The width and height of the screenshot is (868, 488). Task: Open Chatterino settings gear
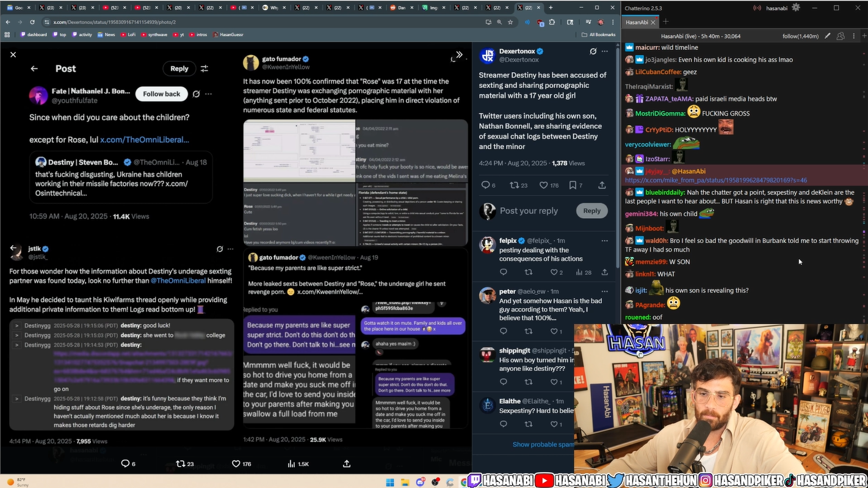point(796,8)
